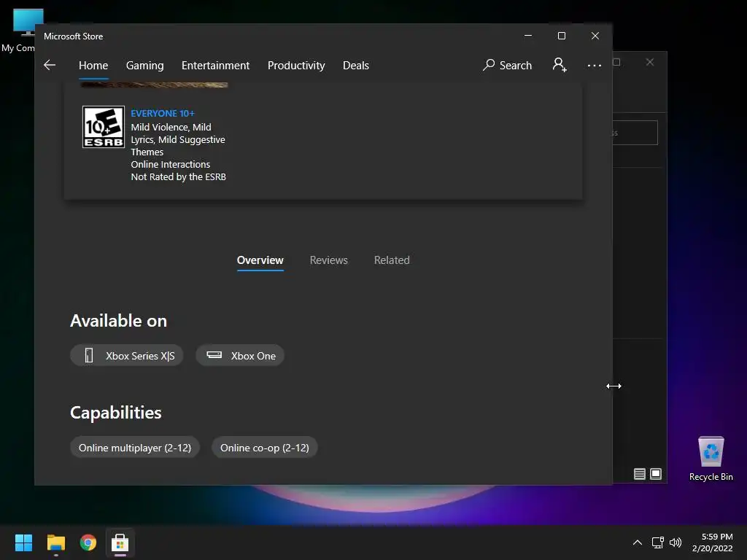Screen dimensions: 747x560
Task: Open the Search in Microsoft Store
Action: point(507,65)
